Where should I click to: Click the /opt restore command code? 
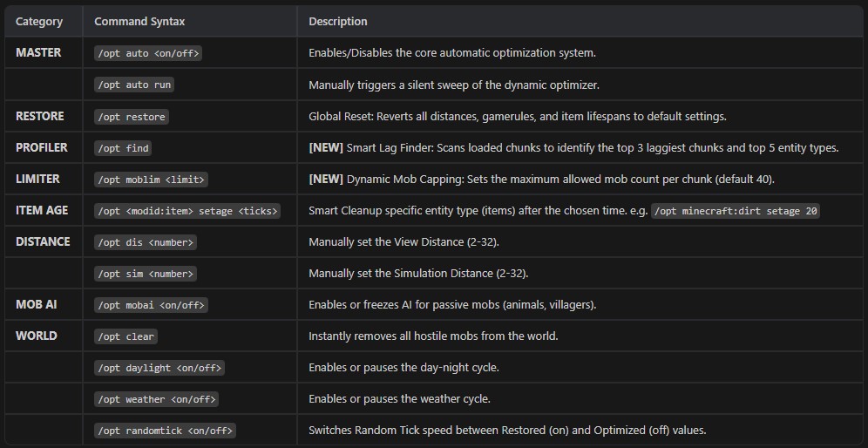click(132, 117)
